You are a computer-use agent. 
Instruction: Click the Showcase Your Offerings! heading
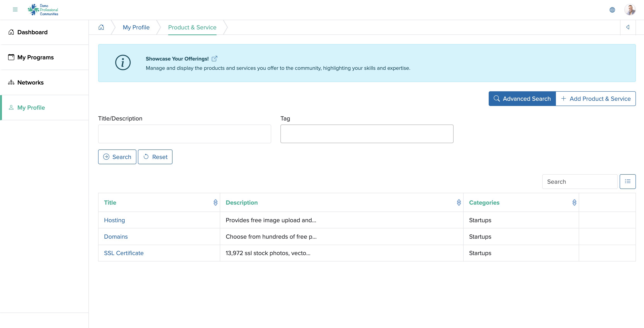click(x=177, y=59)
